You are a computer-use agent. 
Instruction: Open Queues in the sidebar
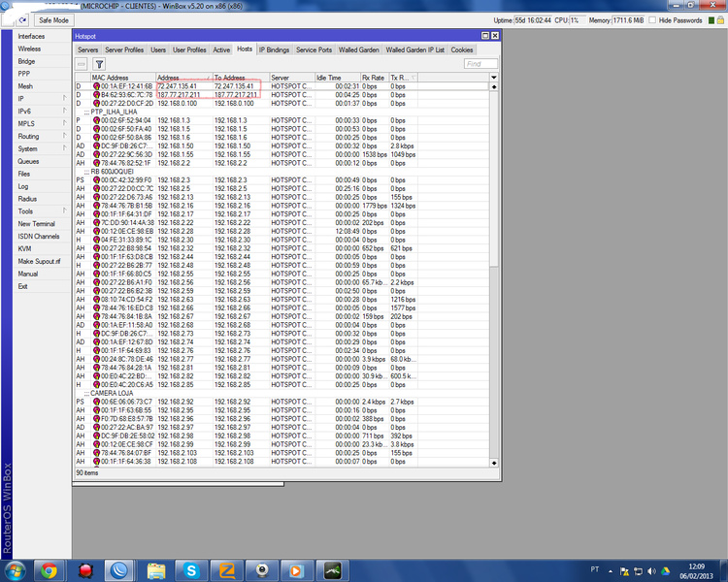(x=28, y=162)
